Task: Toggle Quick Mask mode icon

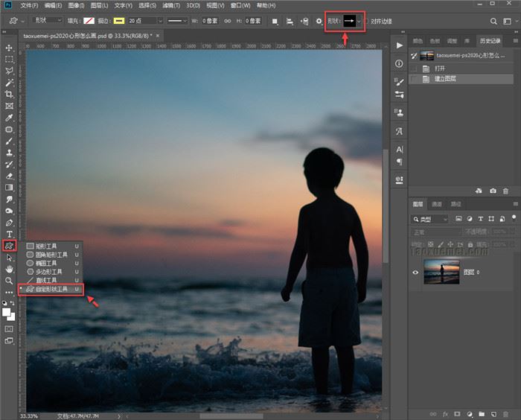Action: pyautogui.click(x=9, y=329)
